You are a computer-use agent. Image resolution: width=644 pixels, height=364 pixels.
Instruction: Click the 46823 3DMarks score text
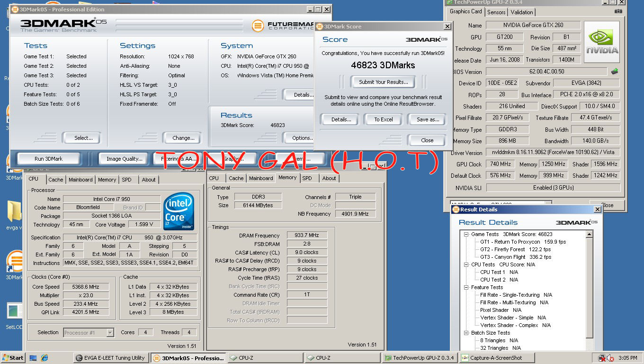(x=383, y=65)
